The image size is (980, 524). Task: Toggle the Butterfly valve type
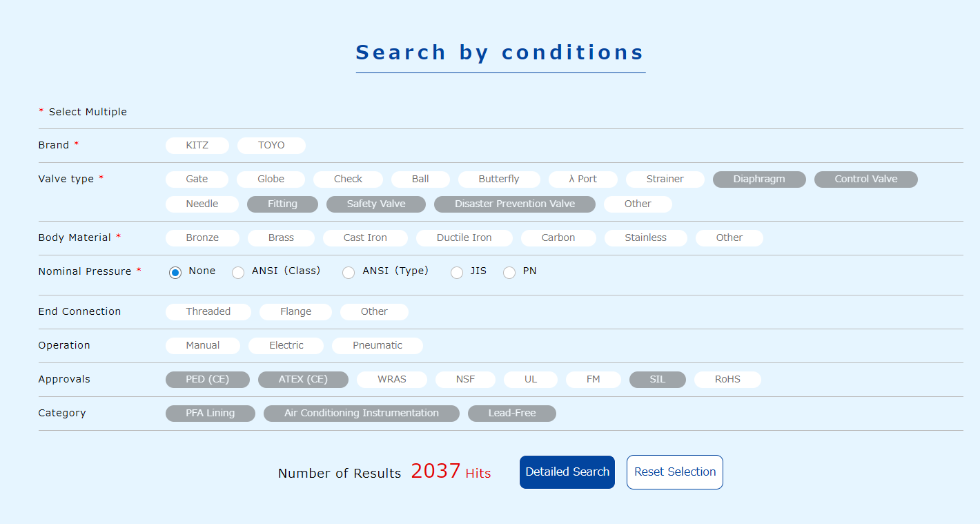499,179
